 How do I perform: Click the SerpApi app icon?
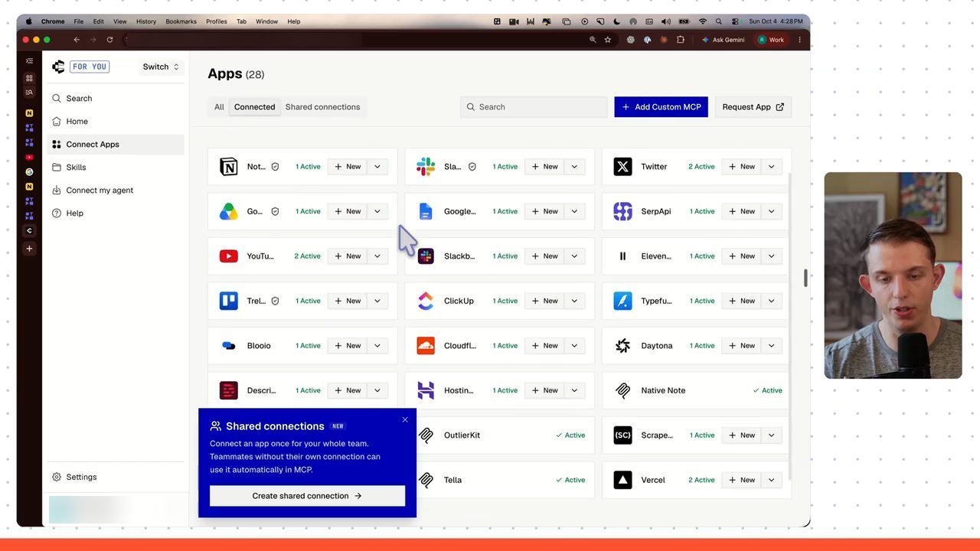coord(622,211)
